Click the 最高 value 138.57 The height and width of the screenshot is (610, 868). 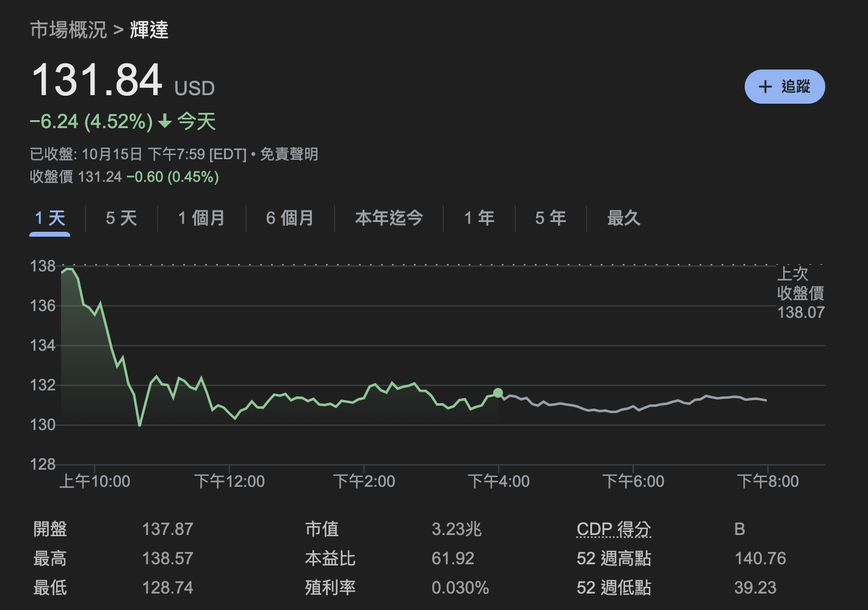point(167,558)
